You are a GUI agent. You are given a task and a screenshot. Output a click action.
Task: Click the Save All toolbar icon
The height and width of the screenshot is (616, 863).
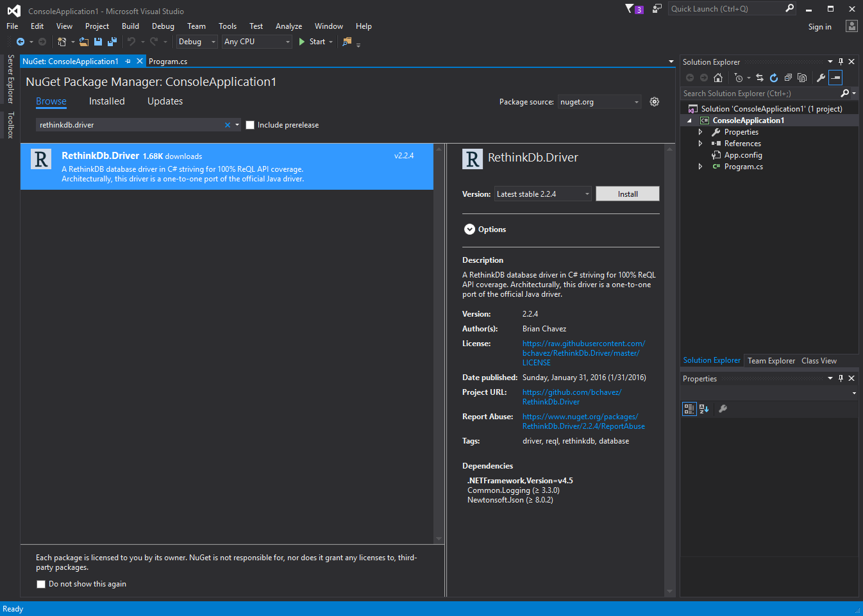coord(112,42)
